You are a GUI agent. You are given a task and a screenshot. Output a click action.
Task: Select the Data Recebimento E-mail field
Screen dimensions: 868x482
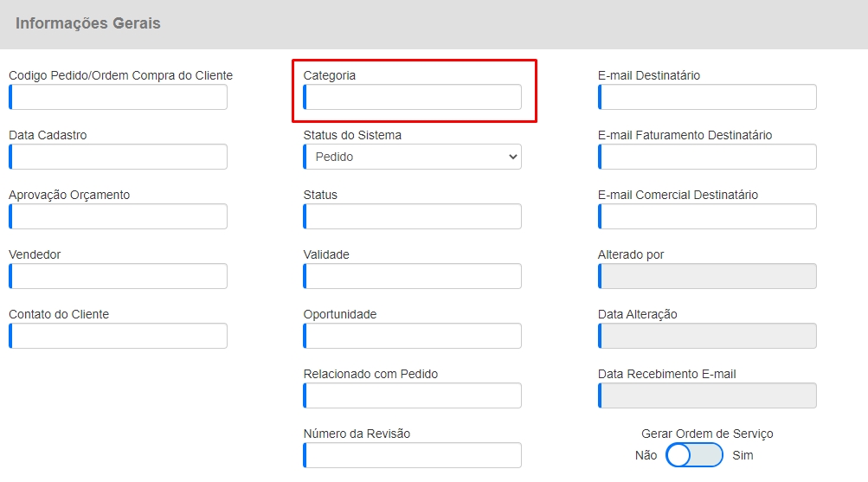[x=707, y=395]
